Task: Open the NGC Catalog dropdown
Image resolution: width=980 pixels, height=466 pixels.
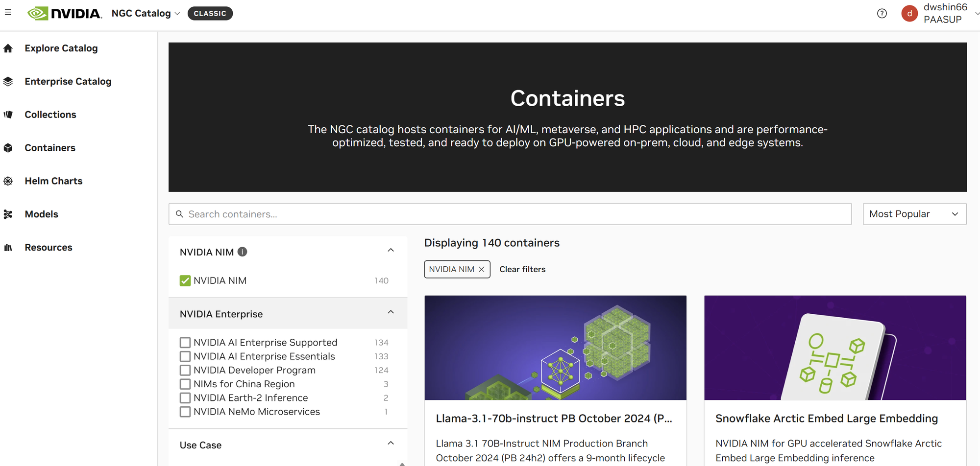Action: point(146,13)
